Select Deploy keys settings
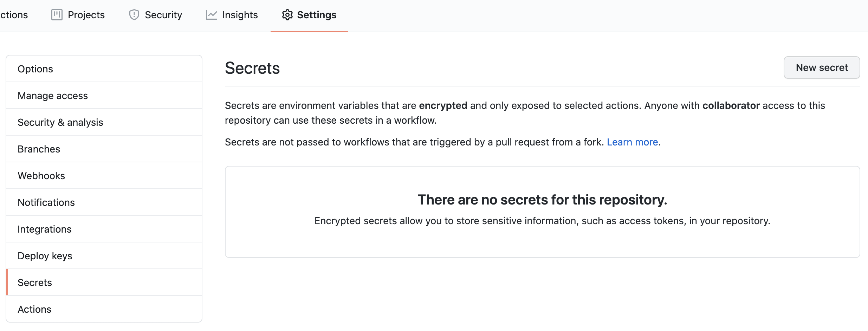This screenshot has height=331, width=868. coord(45,256)
